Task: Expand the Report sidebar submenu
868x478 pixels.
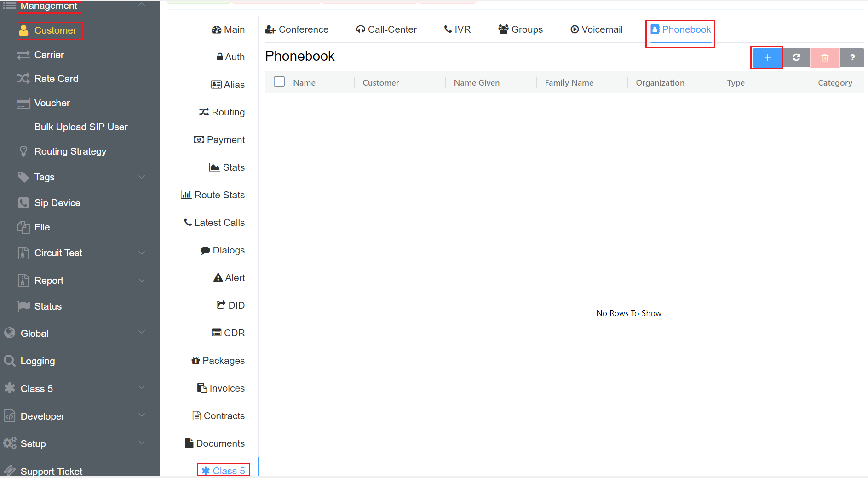Action: [142, 281]
